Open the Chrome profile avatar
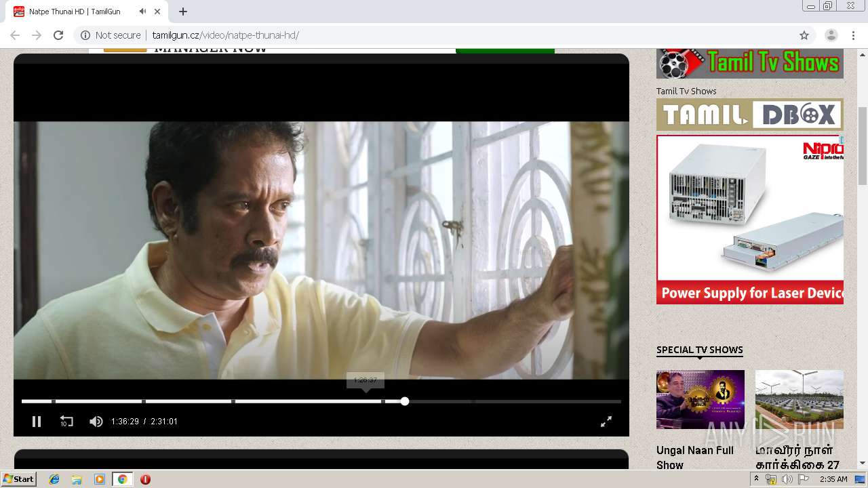 pyautogui.click(x=831, y=35)
